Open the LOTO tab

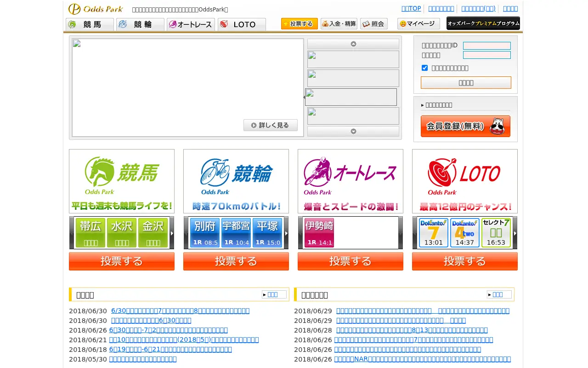pyautogui.click(x=242, y=24)
